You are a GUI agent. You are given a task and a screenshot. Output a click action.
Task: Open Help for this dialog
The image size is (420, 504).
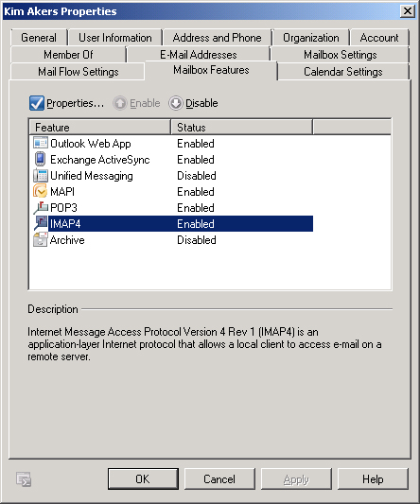(x=373, y=478)
